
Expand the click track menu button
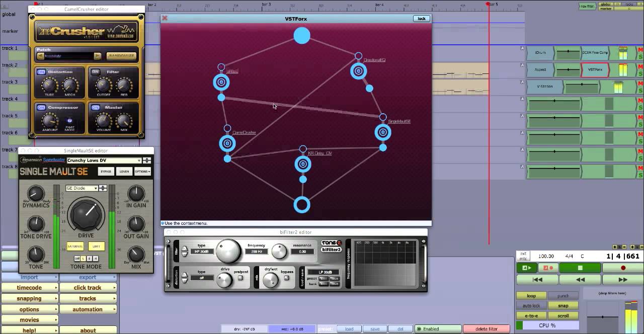88,288
